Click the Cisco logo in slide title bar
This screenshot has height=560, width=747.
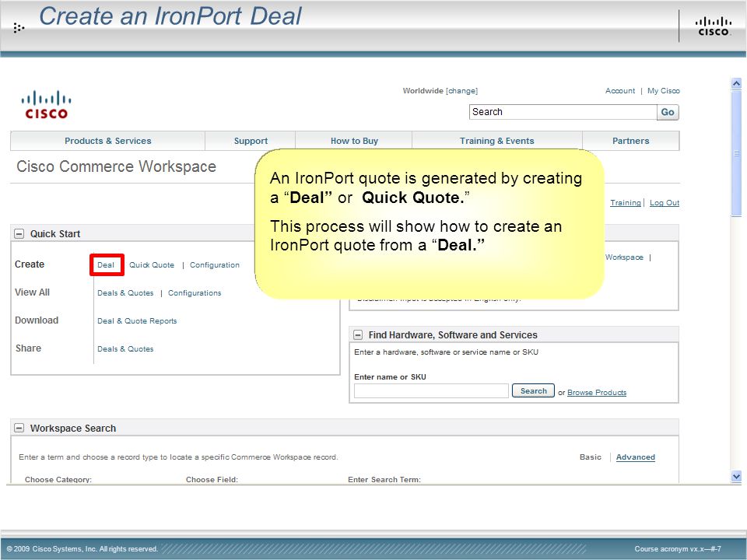[x=714, y=26]
